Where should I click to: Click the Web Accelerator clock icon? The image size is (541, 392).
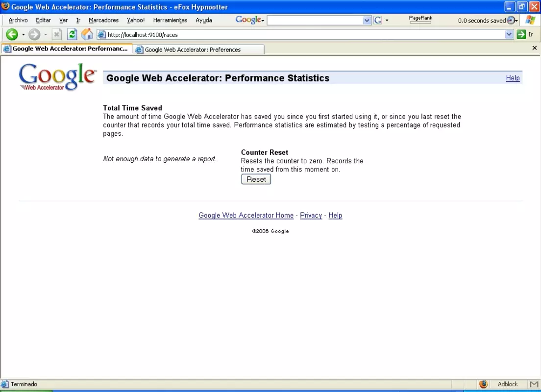click(511, 21)
